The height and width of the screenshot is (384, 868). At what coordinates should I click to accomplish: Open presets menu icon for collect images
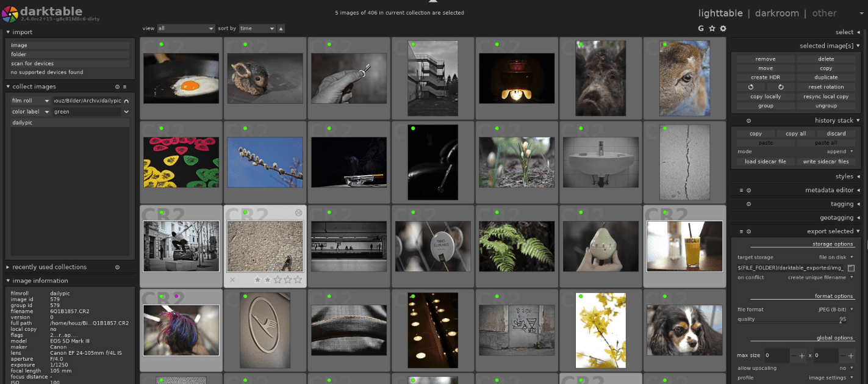click(x=125, y=87)
